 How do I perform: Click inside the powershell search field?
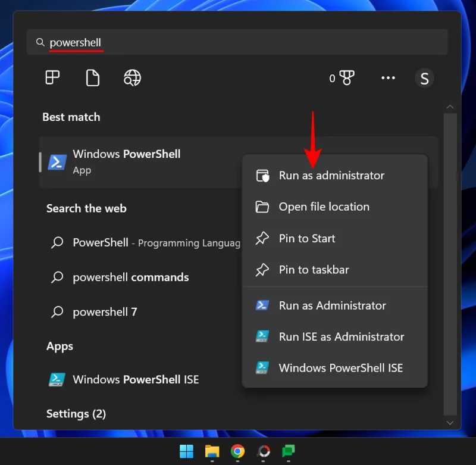tap(178, 42)
